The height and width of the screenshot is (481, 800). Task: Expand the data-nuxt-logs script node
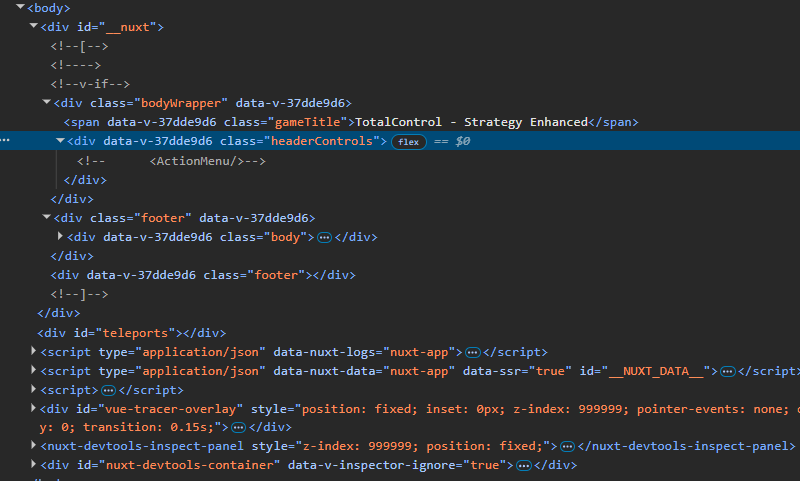(x=34, y=351)
